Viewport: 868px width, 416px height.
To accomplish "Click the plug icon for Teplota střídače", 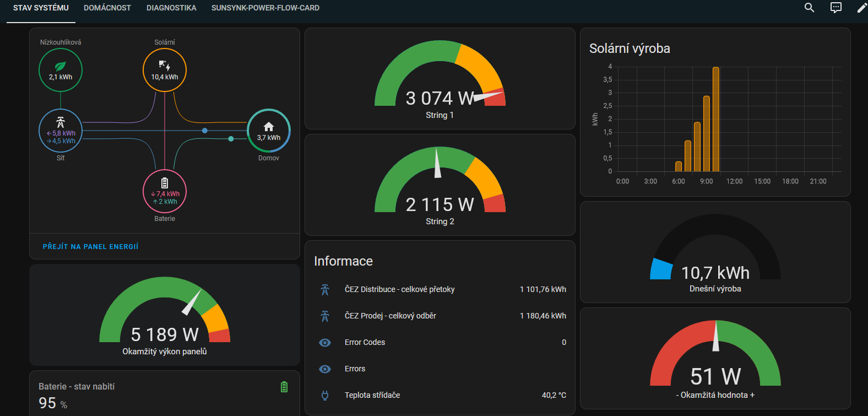I will click(x=325, y=395).
